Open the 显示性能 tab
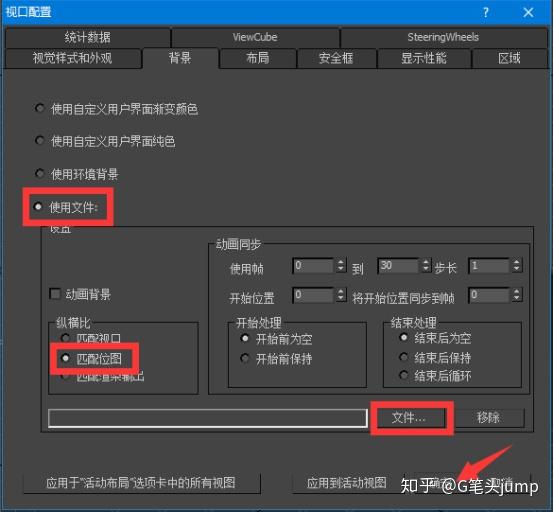Screen dimensions: 554x512 [x=424, y=58]
